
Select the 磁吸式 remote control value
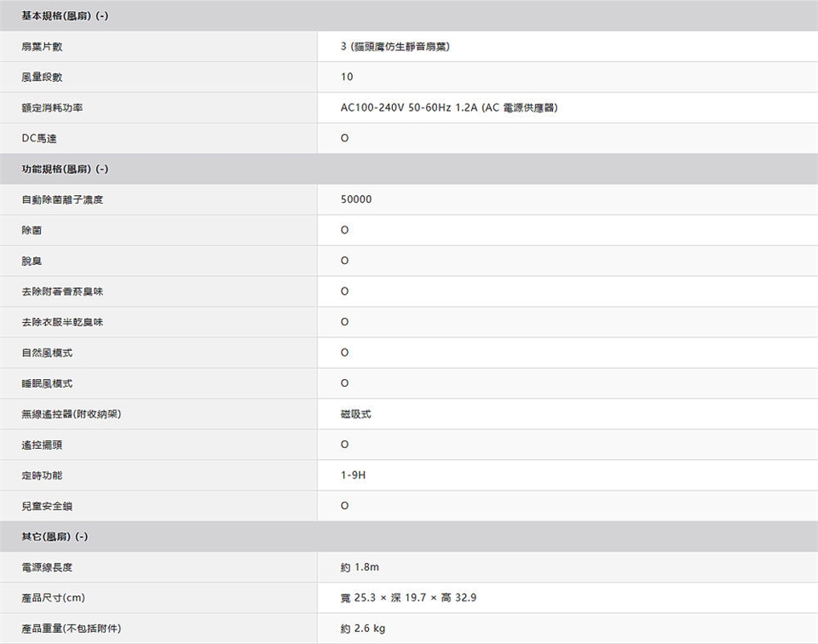[355, 414]
